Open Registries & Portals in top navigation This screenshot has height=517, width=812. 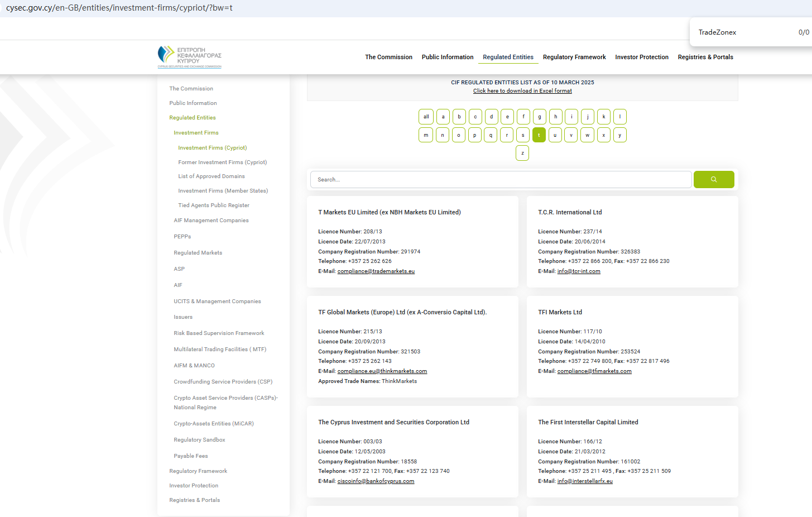click(x=705, y=57)
